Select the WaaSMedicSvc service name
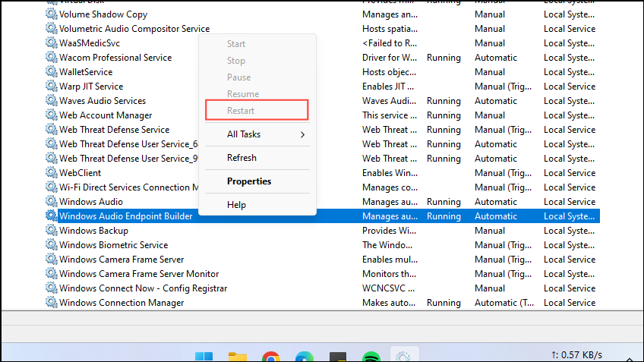This screenshot has height=362, width=644. (90, 42)
